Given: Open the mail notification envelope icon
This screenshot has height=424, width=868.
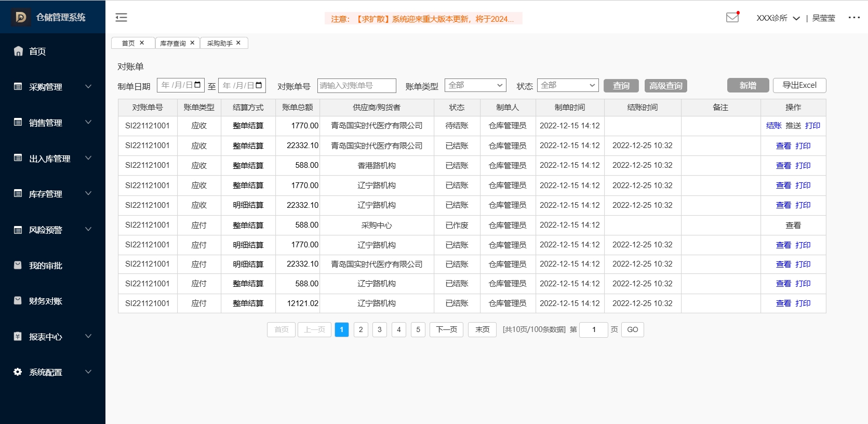Looking at the screenshot, I should coord(732,17).
